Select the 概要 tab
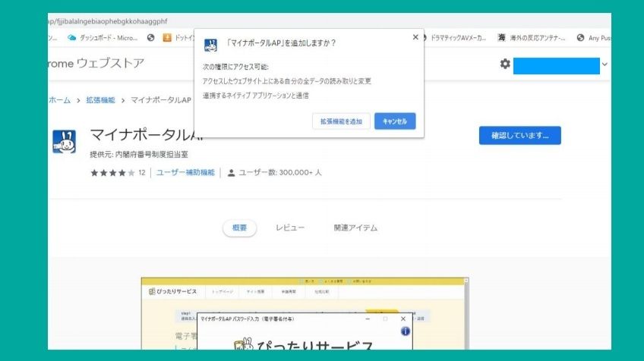 tap(239, 228)
